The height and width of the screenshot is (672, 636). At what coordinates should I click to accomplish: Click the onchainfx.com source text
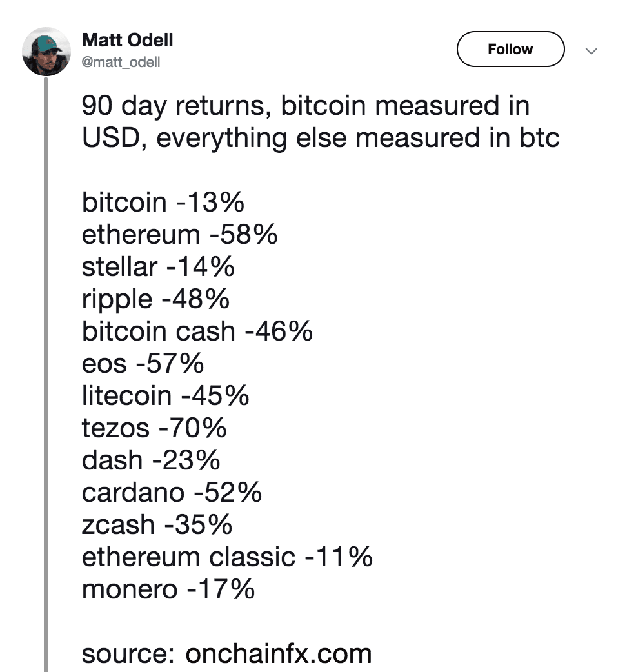279,653
